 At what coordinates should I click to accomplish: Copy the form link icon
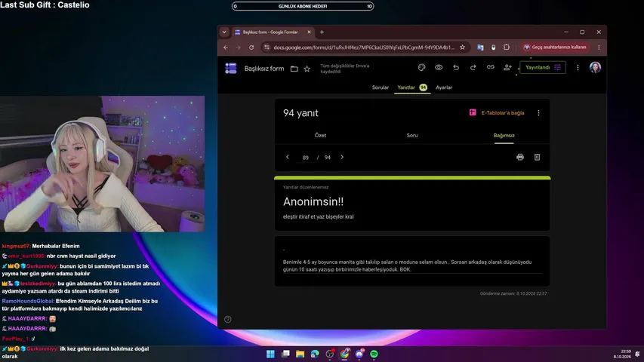(491, 67)
